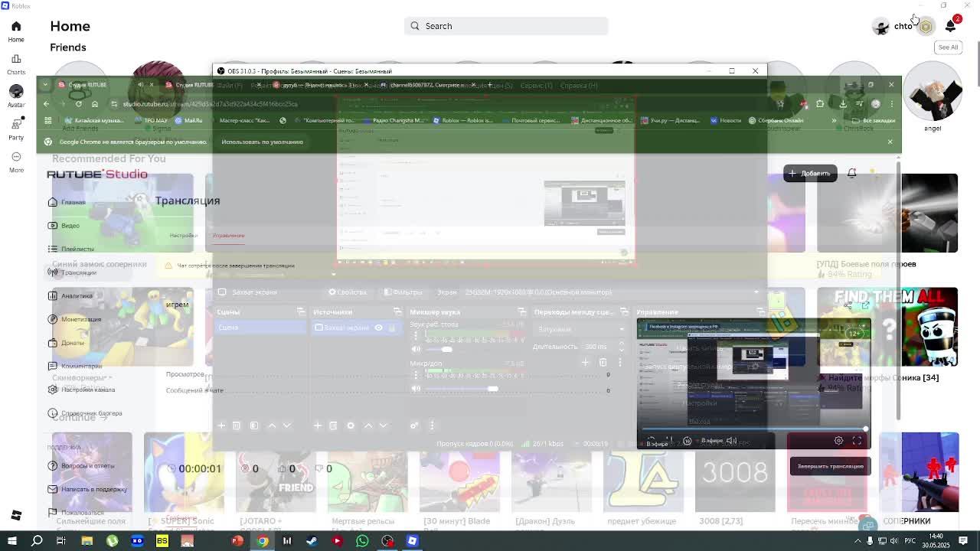
Task: Move the selected OBS source up
Action: pos(367,425)
